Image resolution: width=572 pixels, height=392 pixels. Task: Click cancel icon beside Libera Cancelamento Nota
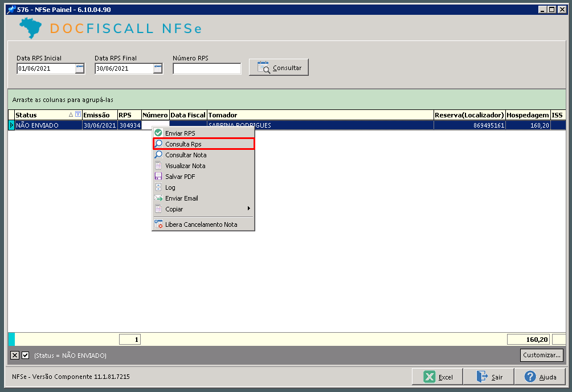point(158,224)
